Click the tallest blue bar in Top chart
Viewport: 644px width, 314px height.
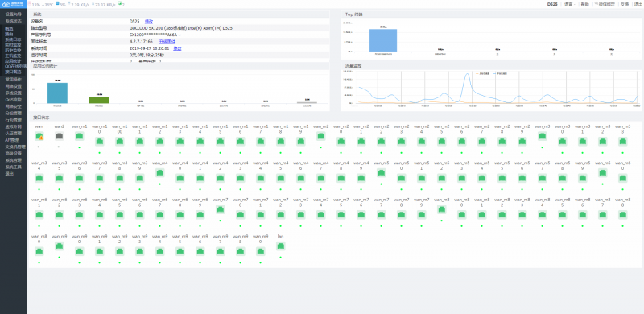383,40
